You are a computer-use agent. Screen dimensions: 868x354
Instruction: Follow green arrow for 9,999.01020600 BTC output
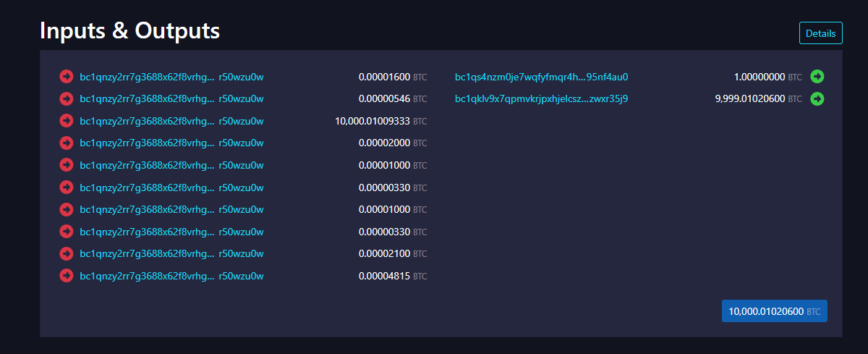[817, 98]
